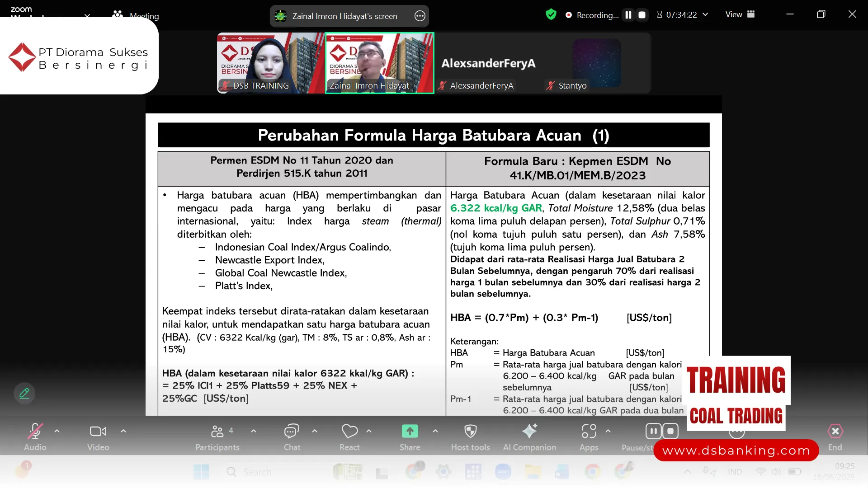Open more options for Zainal's shared screen
This screenshot has height=488, width=868.
(x=420, y=16)
